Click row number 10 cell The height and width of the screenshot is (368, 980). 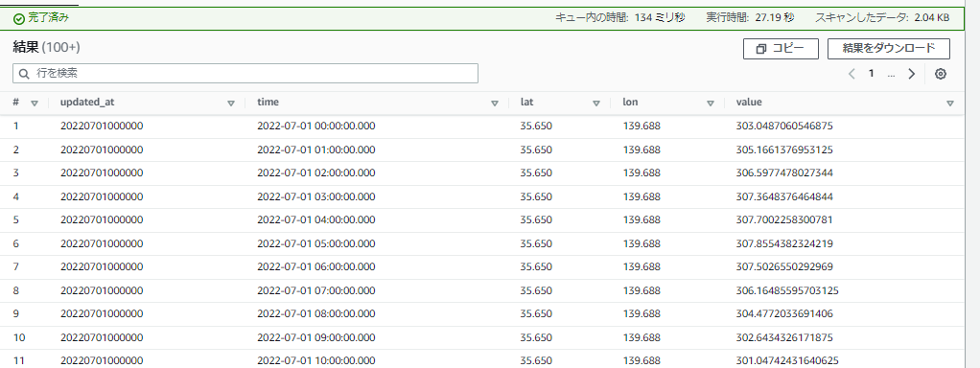(19, 337)
